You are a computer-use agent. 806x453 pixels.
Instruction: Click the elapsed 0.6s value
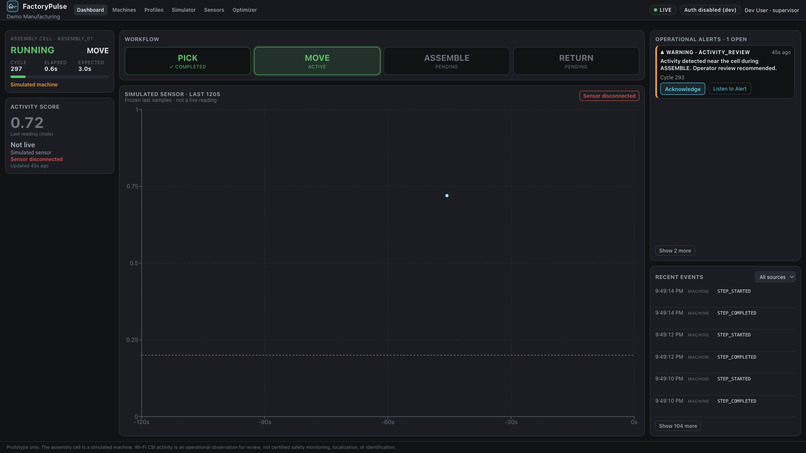click(x=51, y=69)
